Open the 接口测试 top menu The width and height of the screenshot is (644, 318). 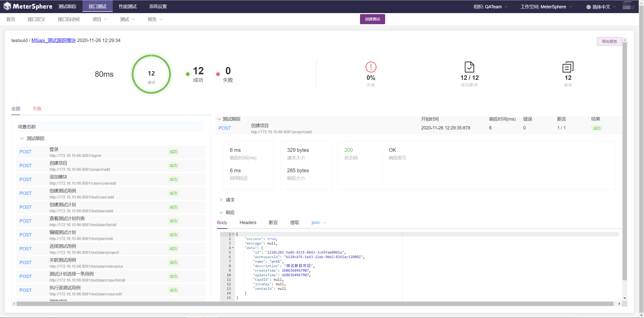pyautogui.click(x=98, y=7)
